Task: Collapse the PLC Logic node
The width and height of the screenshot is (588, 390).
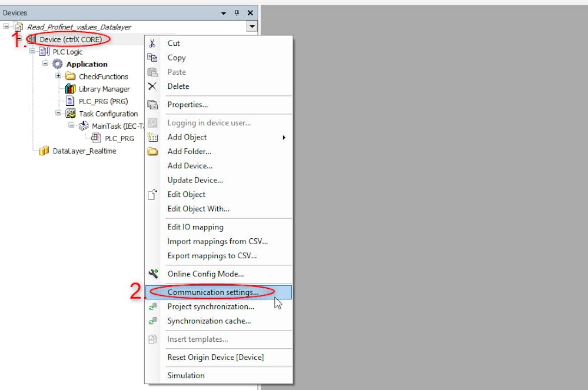Action: 32,51
